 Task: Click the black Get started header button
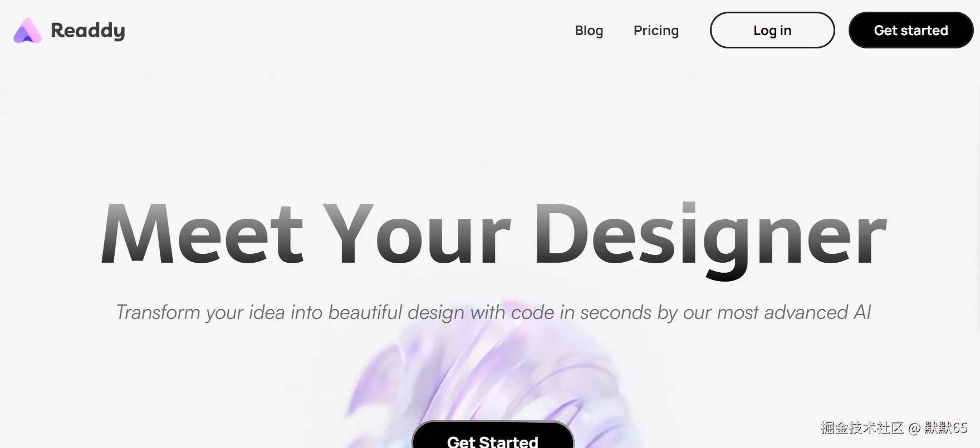911,30
